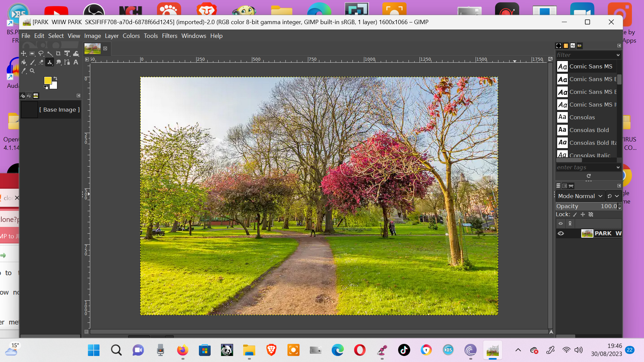This screenshot has height=362, width=644.
Task: Select the Move tool in toolbox
Action: pyautogui.click(x=23, y=54)
